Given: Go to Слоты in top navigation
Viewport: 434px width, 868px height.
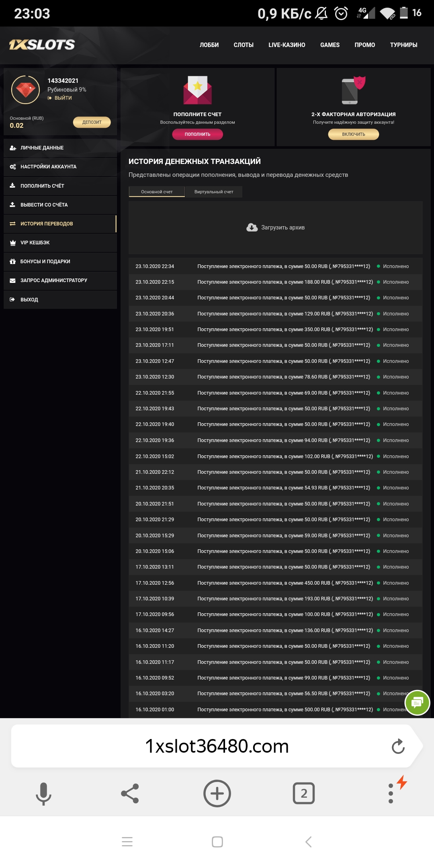Looking at the screenshot, I should [244, 45].
